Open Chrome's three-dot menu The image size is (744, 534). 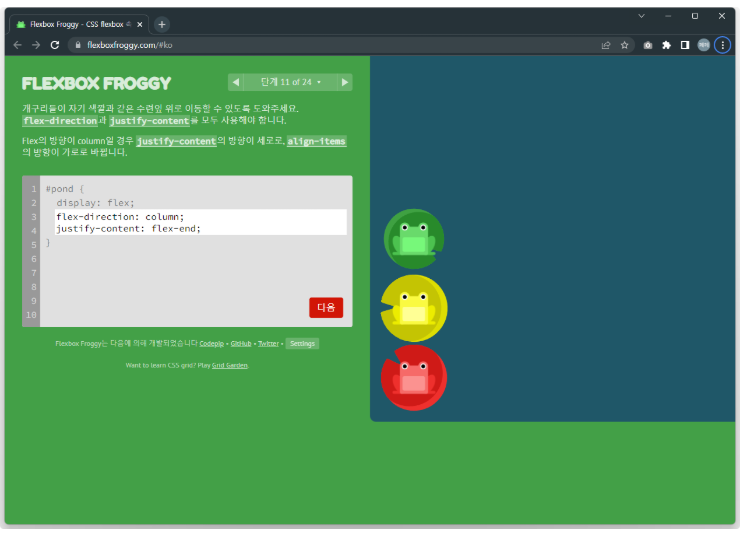pyautogui.click(x=723, y=45)
